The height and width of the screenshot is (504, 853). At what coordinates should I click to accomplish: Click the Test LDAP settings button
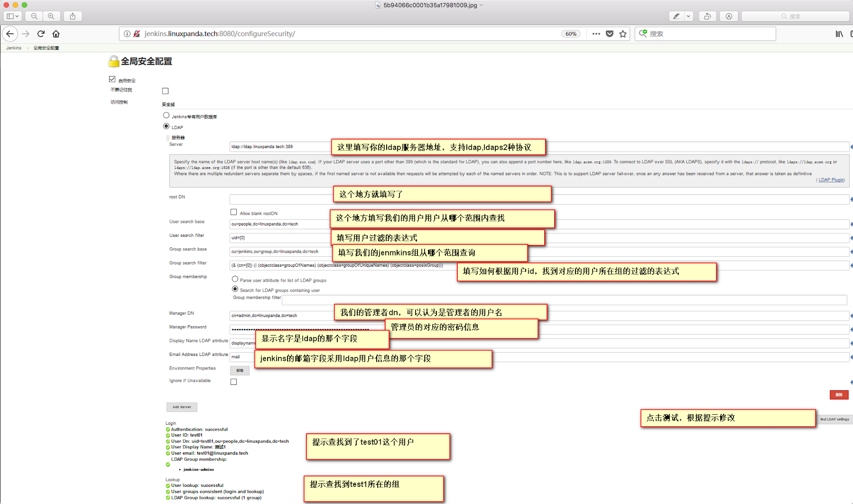(834, 419)
